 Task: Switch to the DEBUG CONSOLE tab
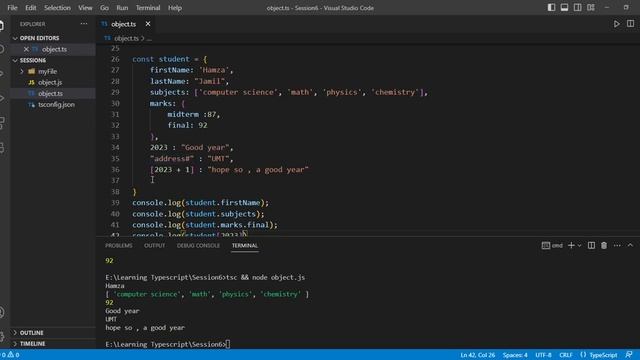click(x=198, y=245)
